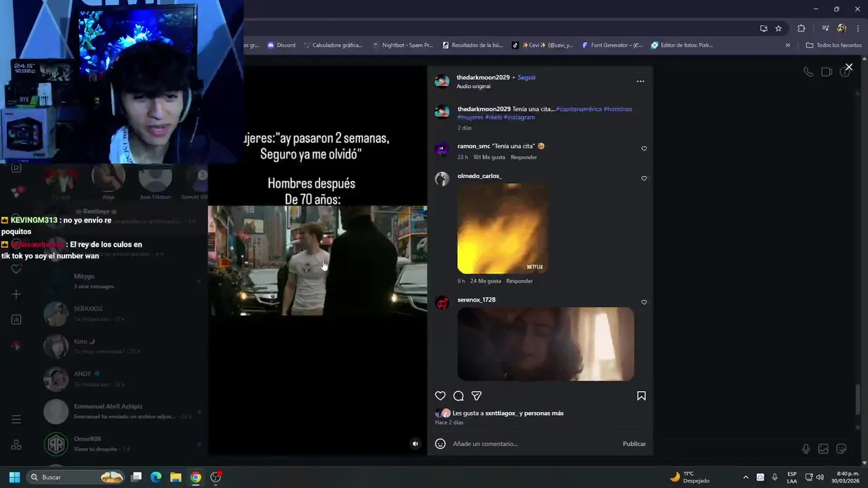
Task: Open ramon_smc's profile name
Action: click(x=474, y=146)
